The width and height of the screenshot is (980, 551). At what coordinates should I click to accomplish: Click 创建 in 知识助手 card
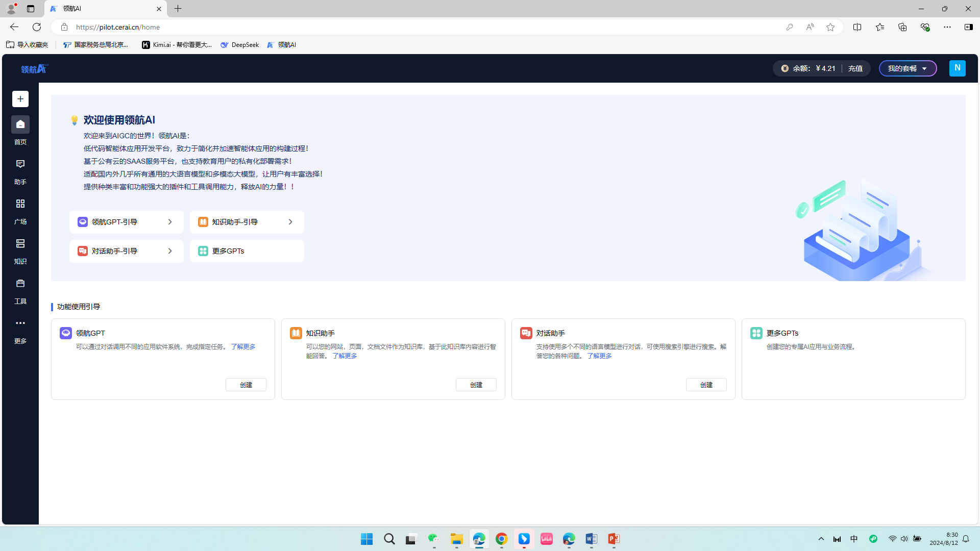tap(476, 385)
